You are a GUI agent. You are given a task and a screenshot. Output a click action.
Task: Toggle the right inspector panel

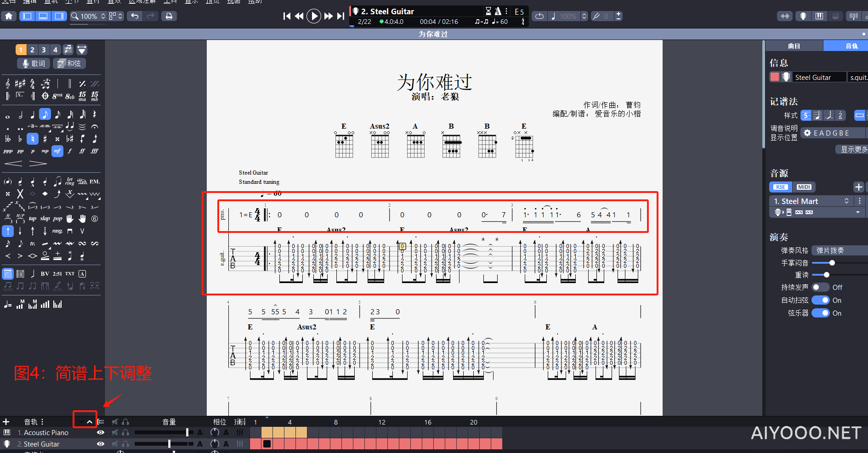tap(59, 16)
